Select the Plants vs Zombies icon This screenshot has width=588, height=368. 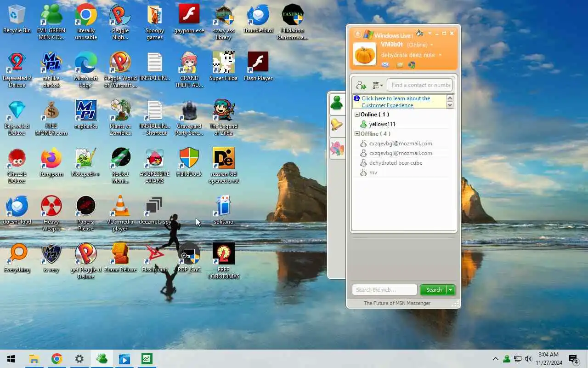(120, 118)
